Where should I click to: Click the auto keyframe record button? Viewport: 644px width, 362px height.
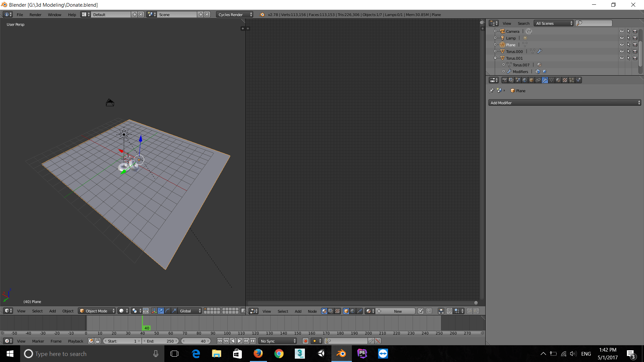[305, 341]
